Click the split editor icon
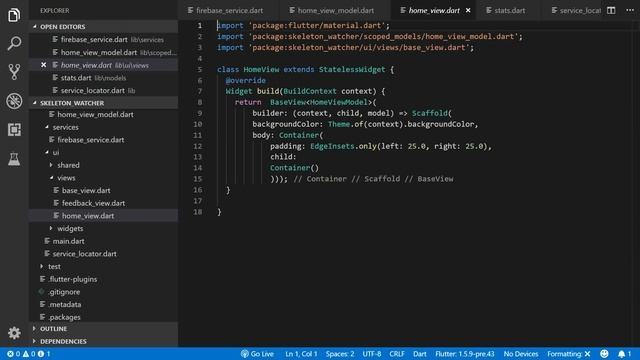 click(x=611, y=11)
